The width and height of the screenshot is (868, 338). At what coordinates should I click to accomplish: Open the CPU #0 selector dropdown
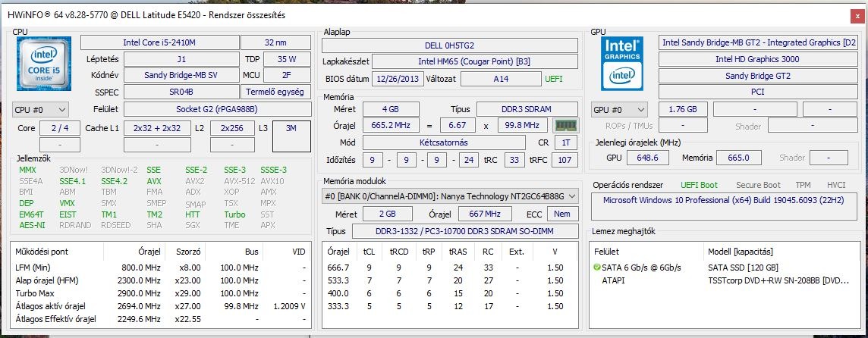tap(40, 110)
